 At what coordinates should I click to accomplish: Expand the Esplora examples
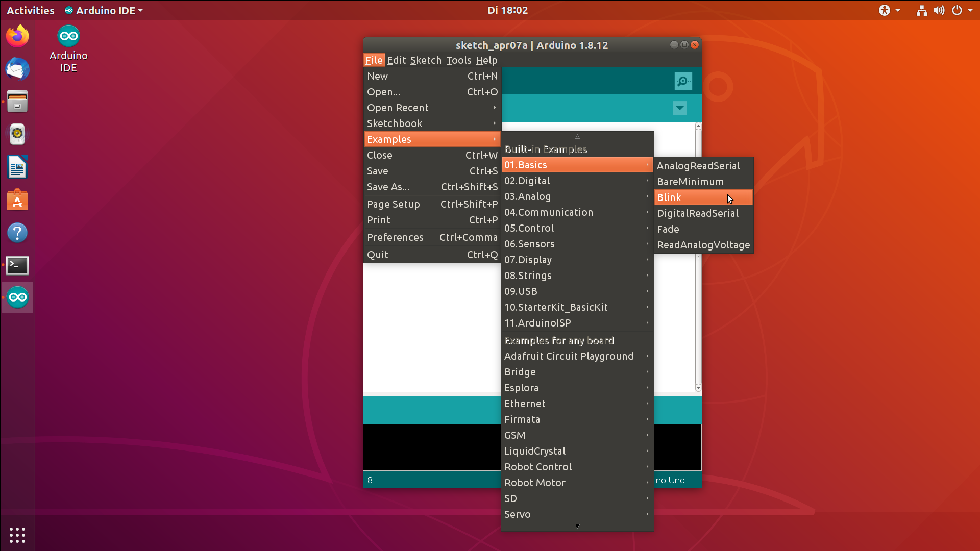[577, 388]
